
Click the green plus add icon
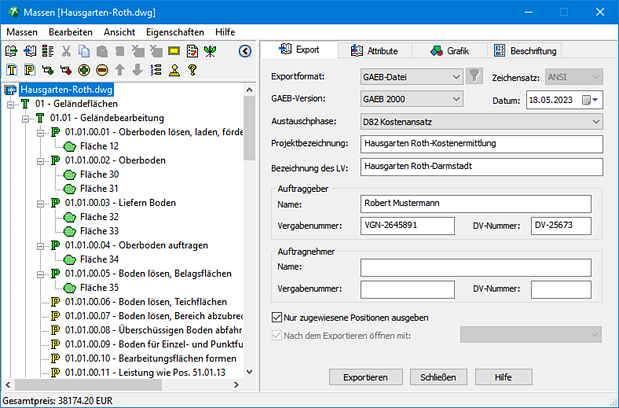pyautogui.click(x=84, y=70)
